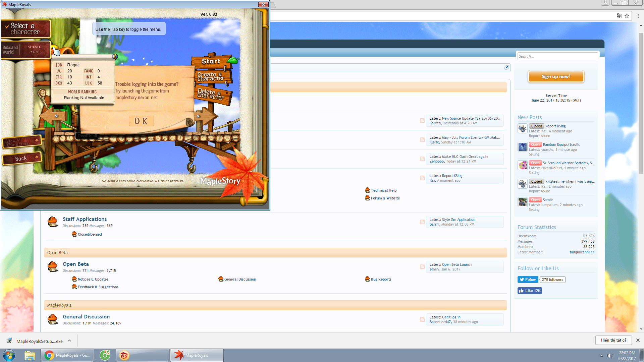Open Can't log in latest thread

[x=451, y=317]
